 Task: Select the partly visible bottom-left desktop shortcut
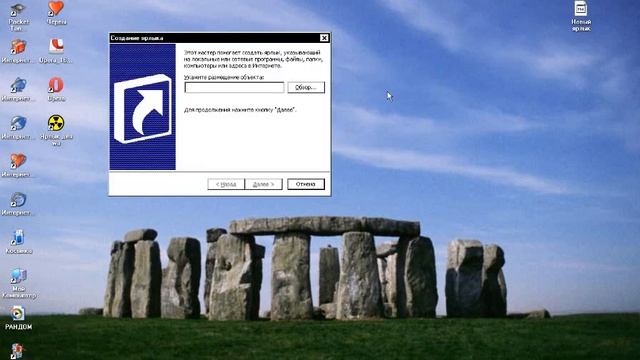click(17, 351)
